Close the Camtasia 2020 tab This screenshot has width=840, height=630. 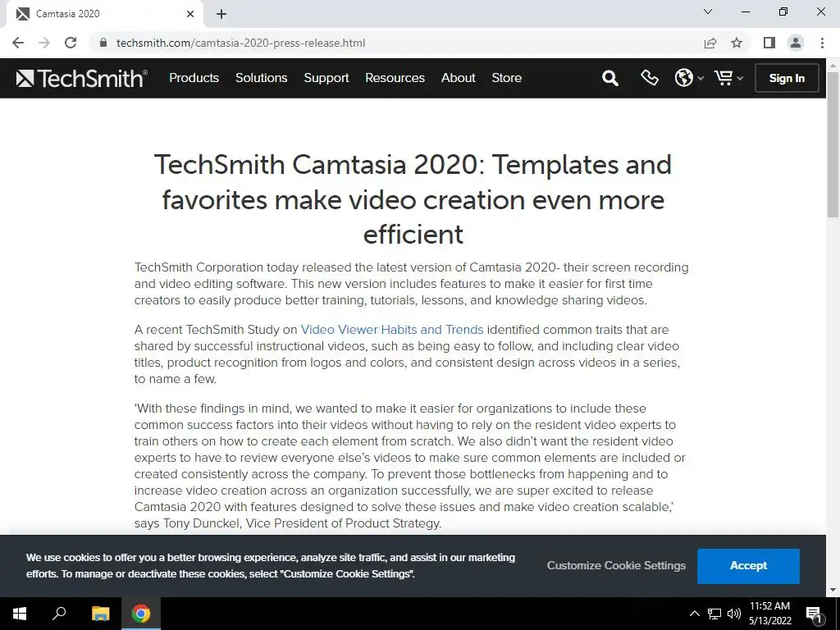(x=190, y=14)
